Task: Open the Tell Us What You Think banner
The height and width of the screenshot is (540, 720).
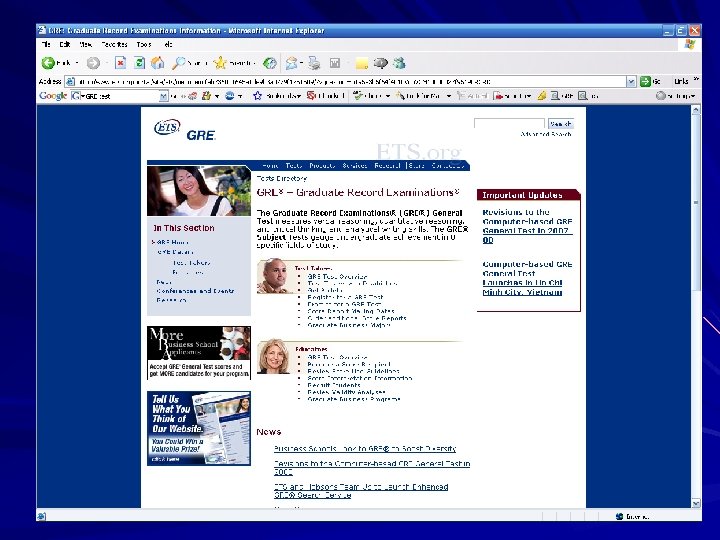Action: coord(199,428)
